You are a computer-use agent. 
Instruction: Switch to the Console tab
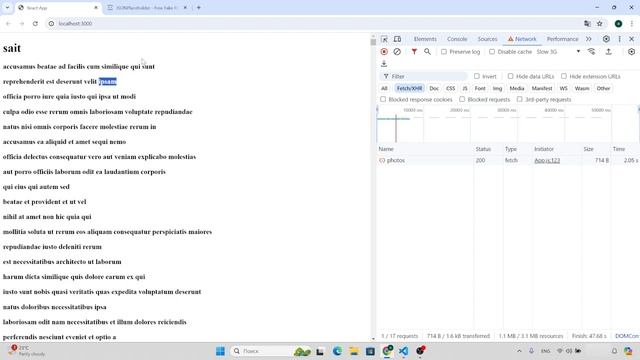pyautogui.click(x=457, y=39)
